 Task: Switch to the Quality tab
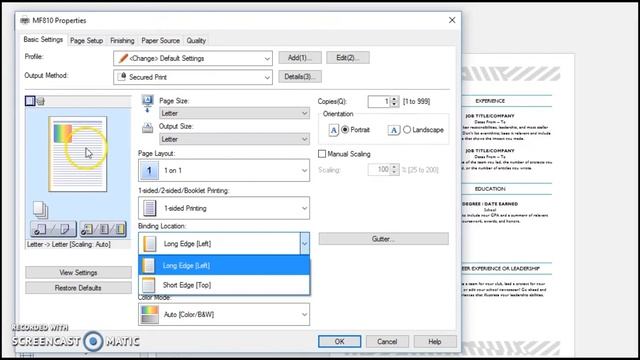point(196,40)
